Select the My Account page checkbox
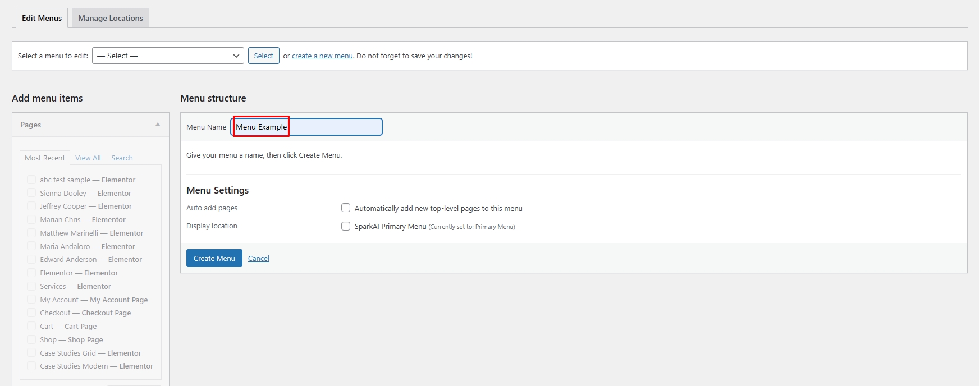This screenshot has width=980, height=386. pos(31,300)
